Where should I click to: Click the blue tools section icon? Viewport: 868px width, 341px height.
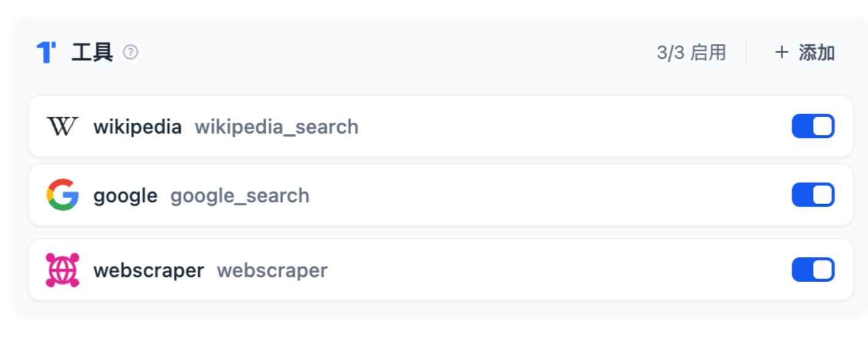tap(46, 53)
